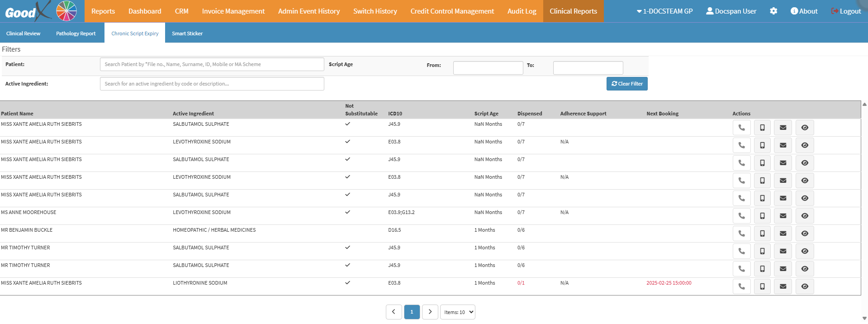Expand the 1-DOCSTEAM GP practice dropdown

click(664, 11)
